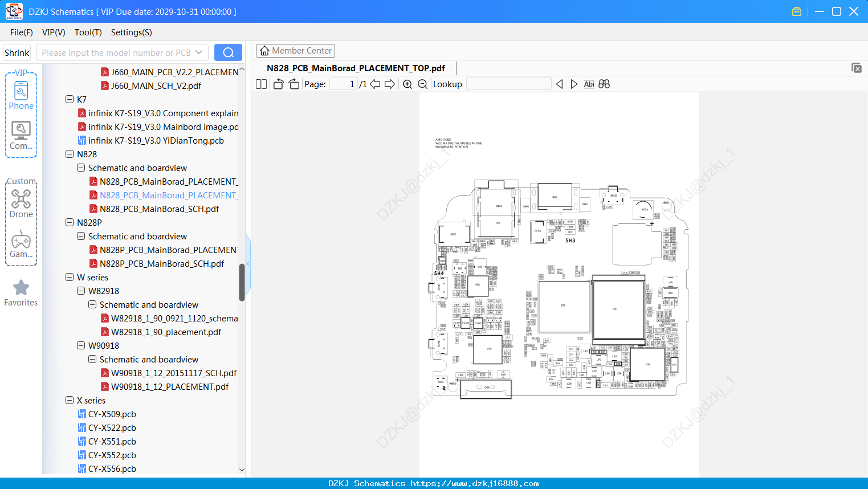Screen dimensions: 868x489
Task: Toggle two-page view icon in PDF toolbar
Action: (261, 84)
